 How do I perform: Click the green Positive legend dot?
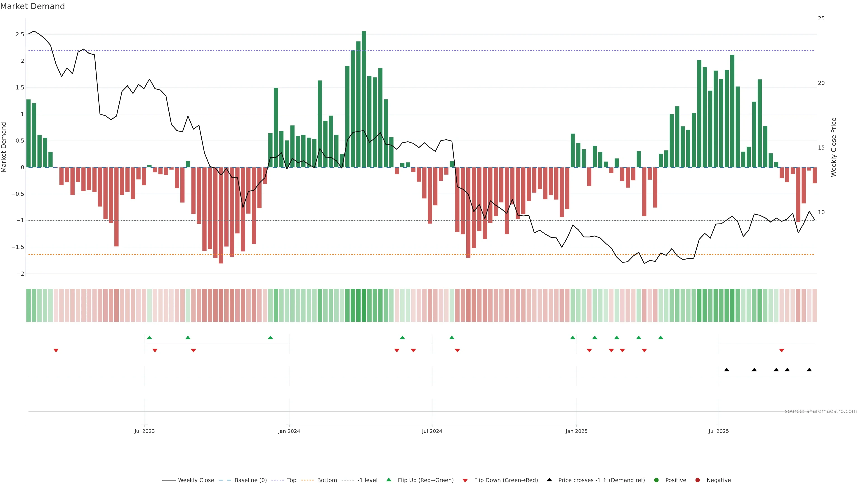[656, 480]
